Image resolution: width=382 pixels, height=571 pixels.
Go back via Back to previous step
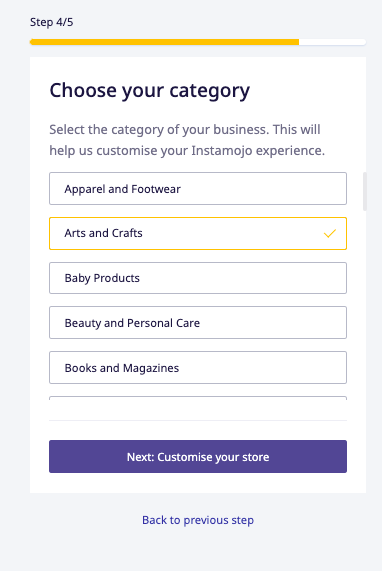198,520
